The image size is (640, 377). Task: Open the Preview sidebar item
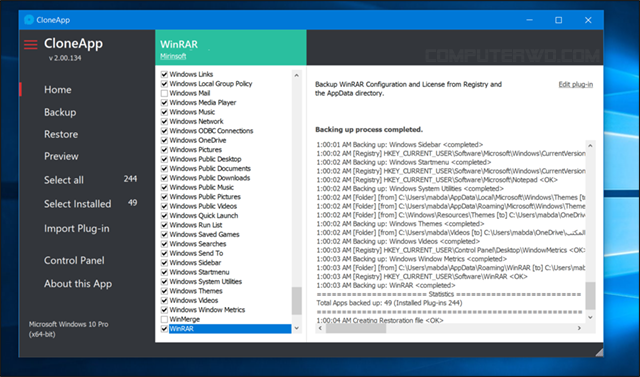[61, 156]
